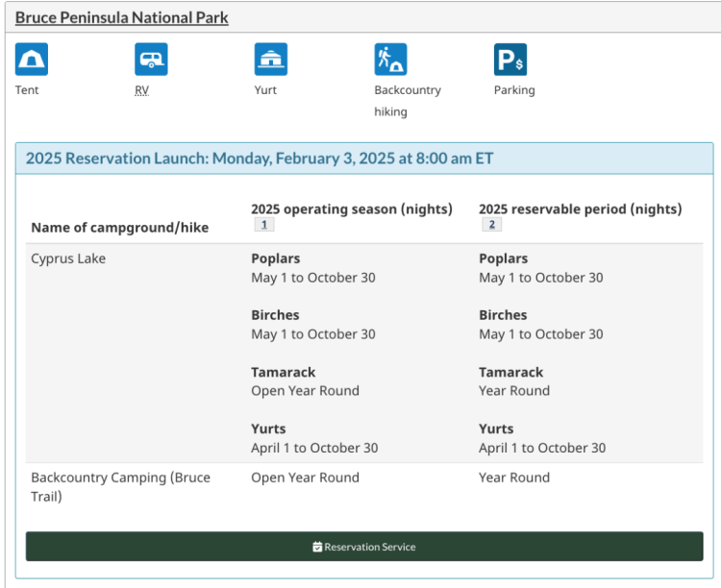Open the Bruce Peninsula National Park link

122,17
